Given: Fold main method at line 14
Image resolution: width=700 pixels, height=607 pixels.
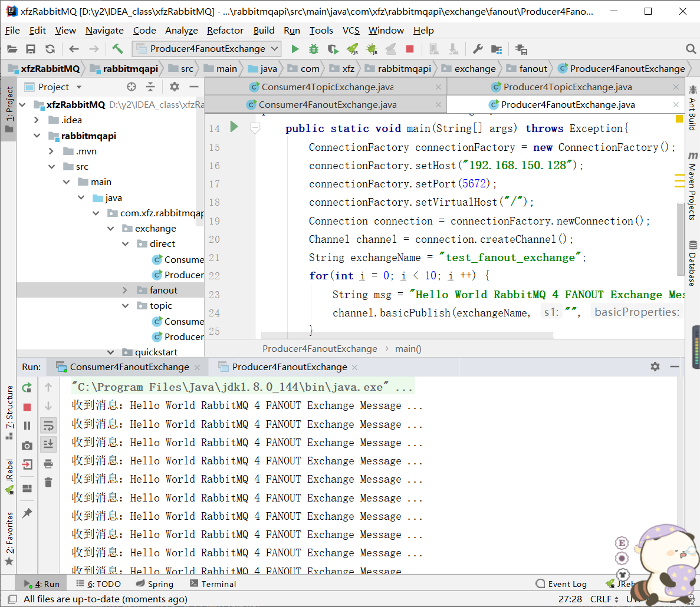Looking at the screenshot, I should point(255,128).
